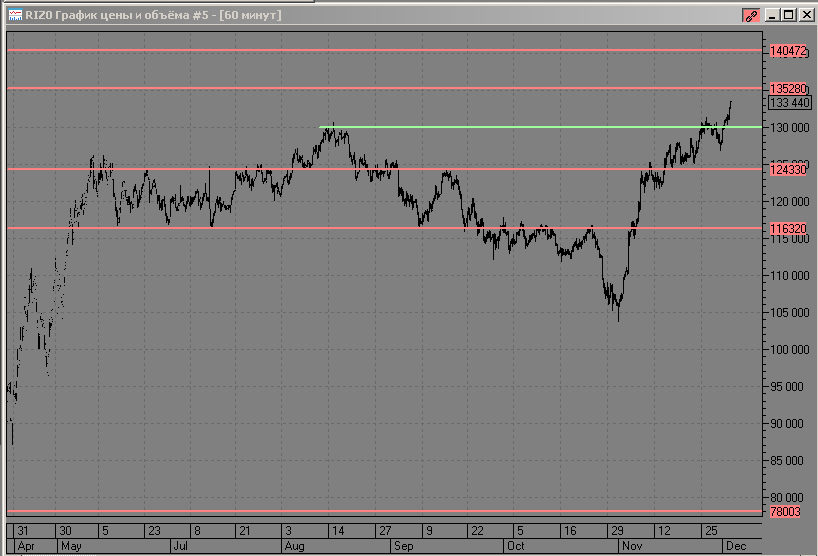The width and height of the screenshot is (818, 556).
Task: Click the RIZ0 chart window icon
Action: 15,15
